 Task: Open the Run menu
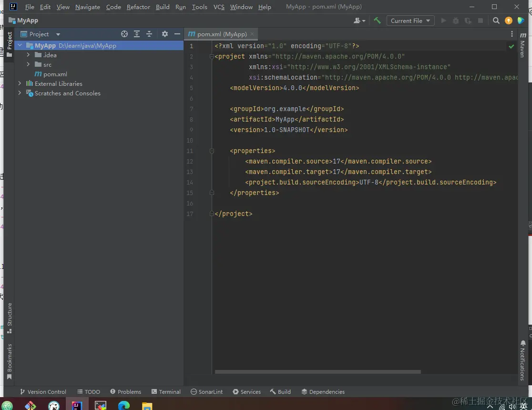pyautogui.click(x=181, y=7)
